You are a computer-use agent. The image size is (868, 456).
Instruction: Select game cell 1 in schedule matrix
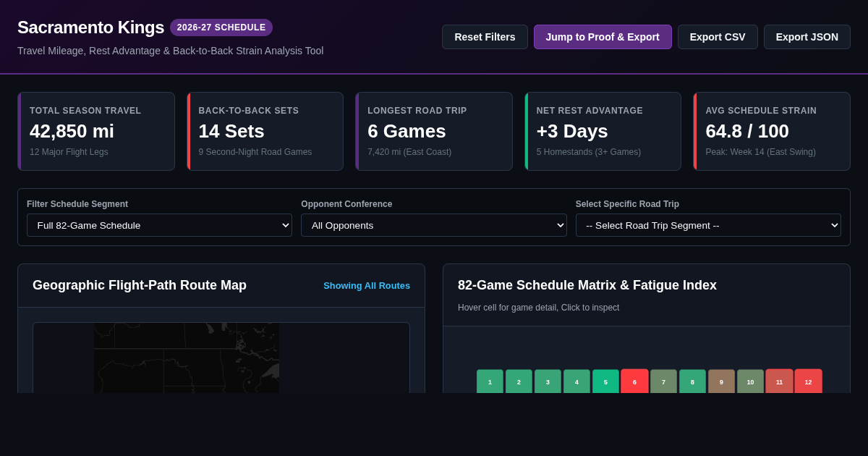(490, 381)
